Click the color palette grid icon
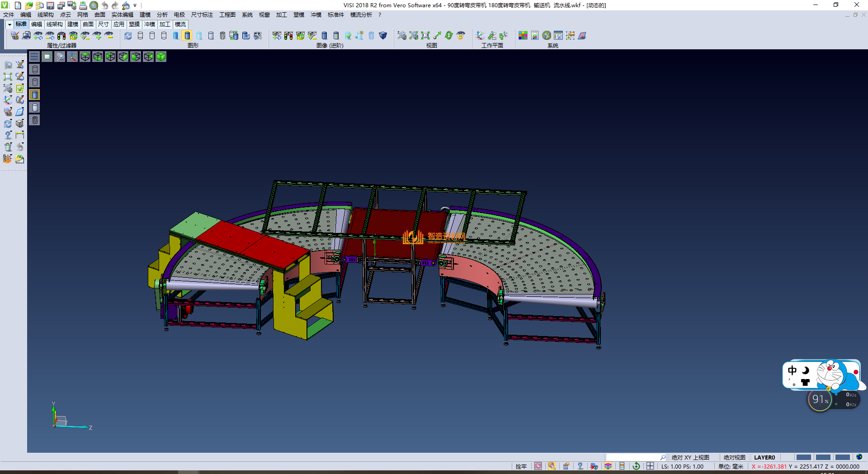Viewport: 868px width, 474px height. tap(523, 36)
